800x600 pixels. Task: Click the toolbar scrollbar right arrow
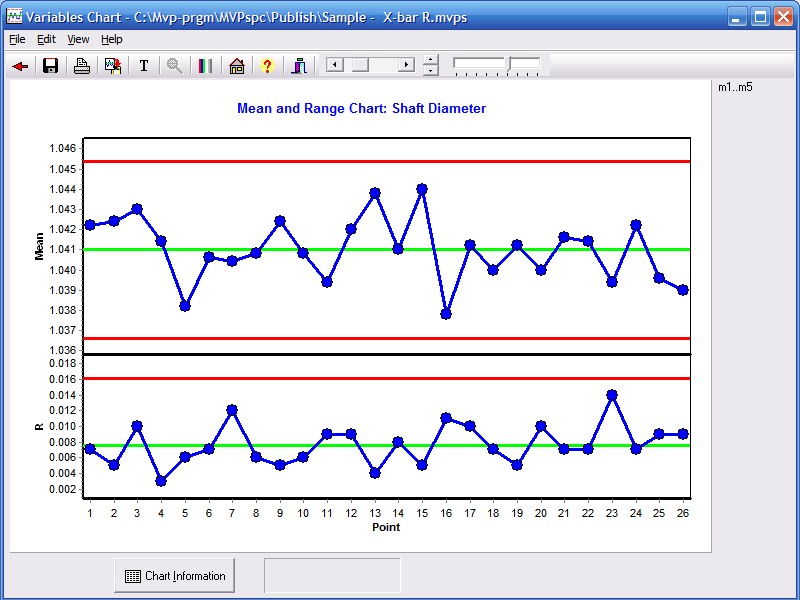pyautogui.click(x=406, y=65)
